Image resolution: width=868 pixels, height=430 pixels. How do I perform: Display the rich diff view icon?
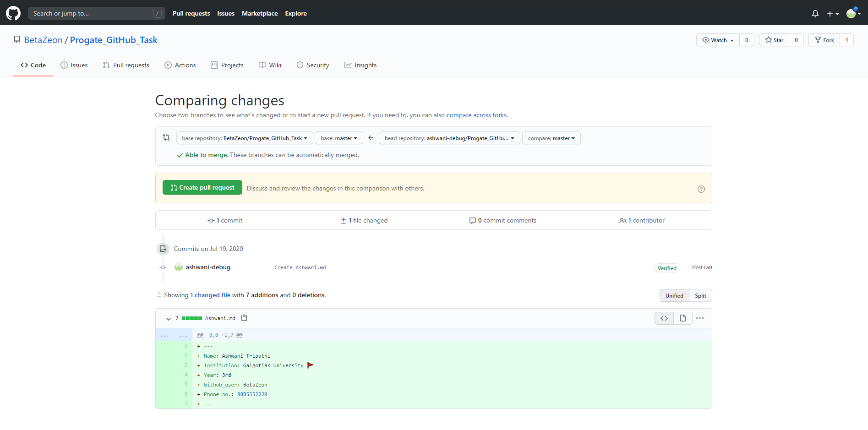pos(682,318)
